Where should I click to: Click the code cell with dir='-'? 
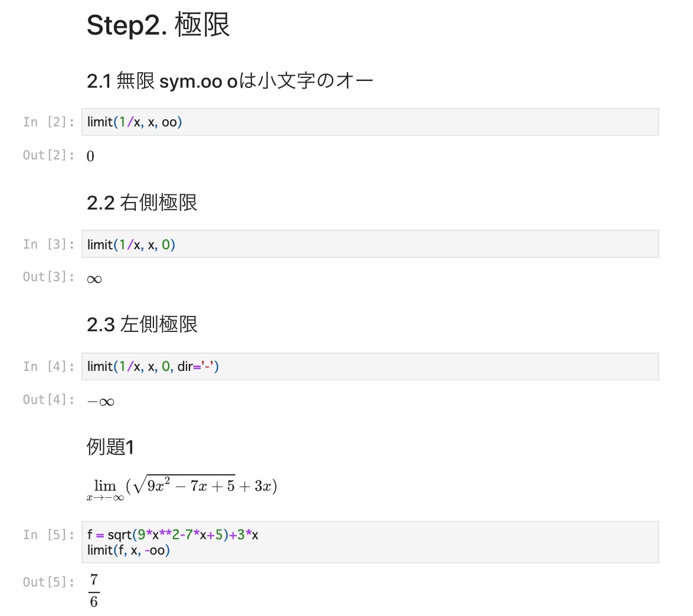370,367
